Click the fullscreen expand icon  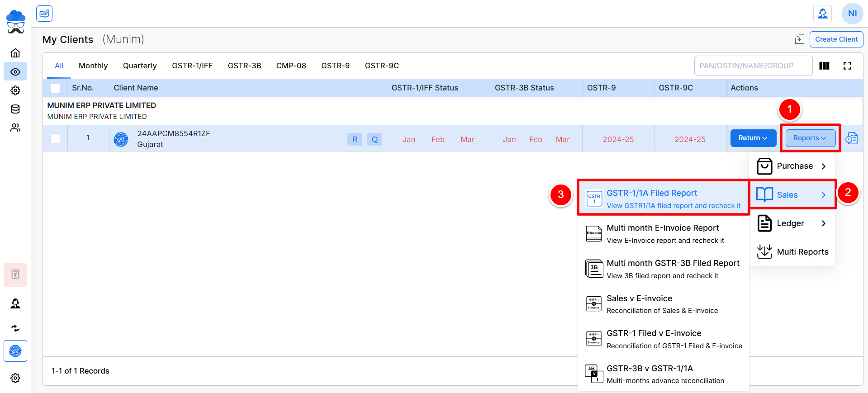(847, 66)
